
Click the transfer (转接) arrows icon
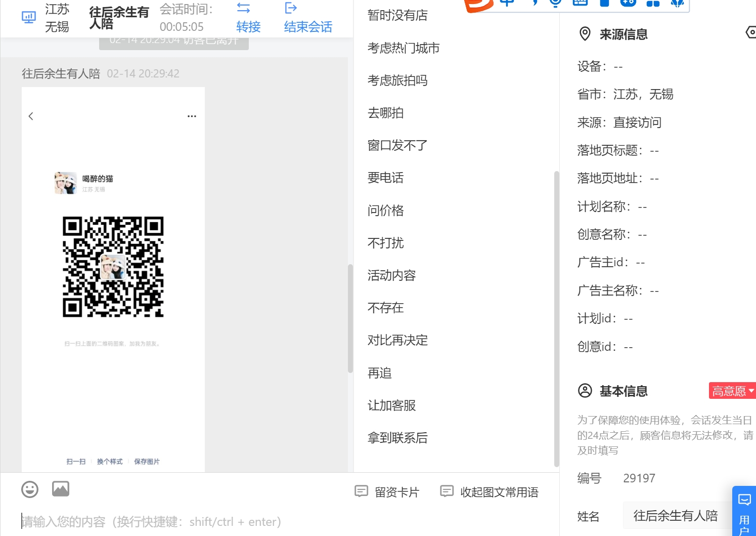pos(244,8)
